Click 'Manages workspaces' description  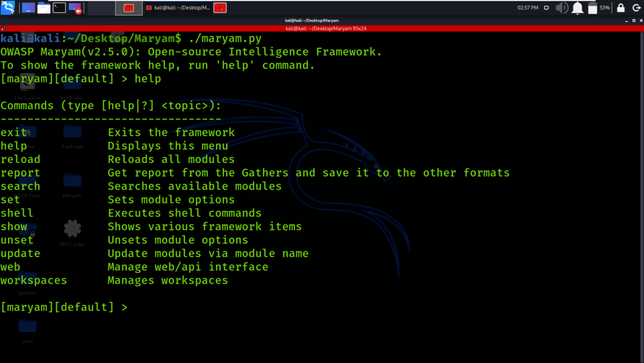[x=167, y=280]
